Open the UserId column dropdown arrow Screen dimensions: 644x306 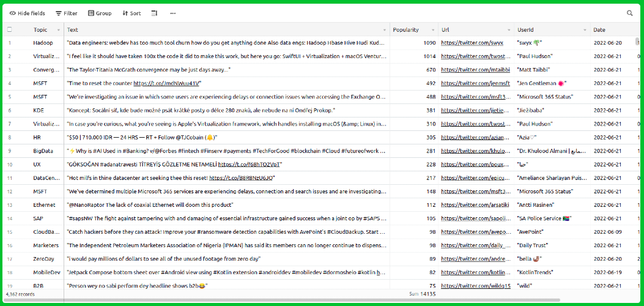[585, 30]
